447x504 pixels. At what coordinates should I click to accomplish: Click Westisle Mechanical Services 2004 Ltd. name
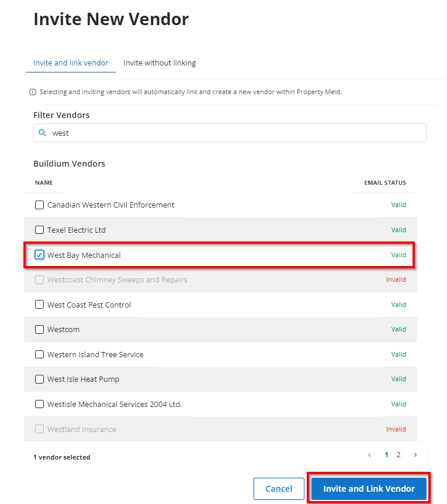pyautogui.click(x=115, y=405)
